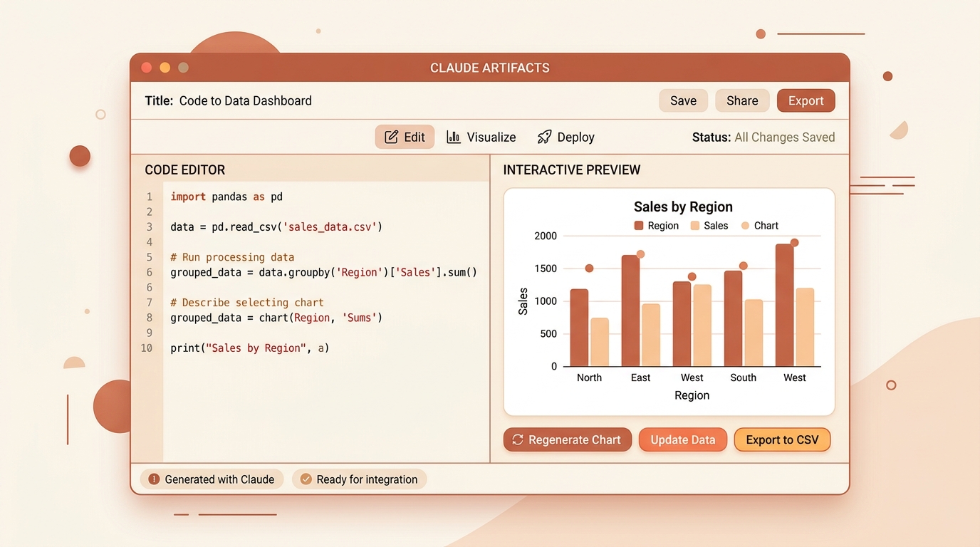
Task: Switch to the Edit tab
Action: (x=405, y=137)
